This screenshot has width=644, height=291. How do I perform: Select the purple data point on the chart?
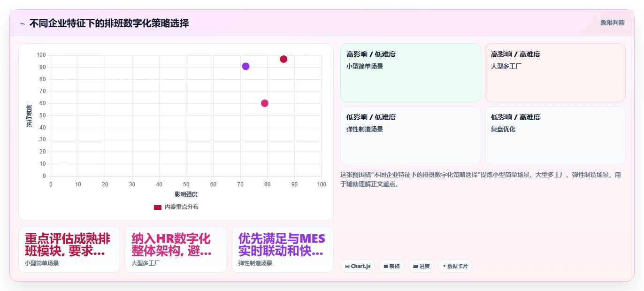[245, 66]
